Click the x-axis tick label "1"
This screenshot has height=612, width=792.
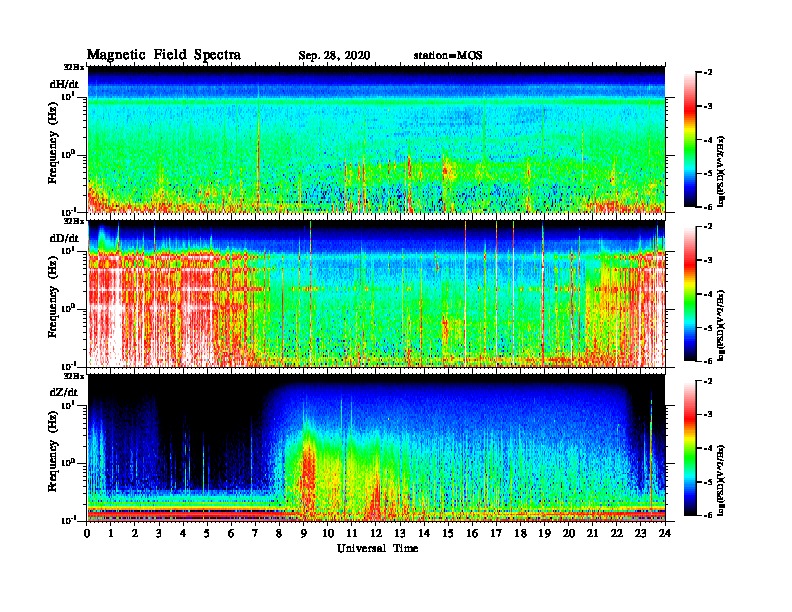[111, 534]
